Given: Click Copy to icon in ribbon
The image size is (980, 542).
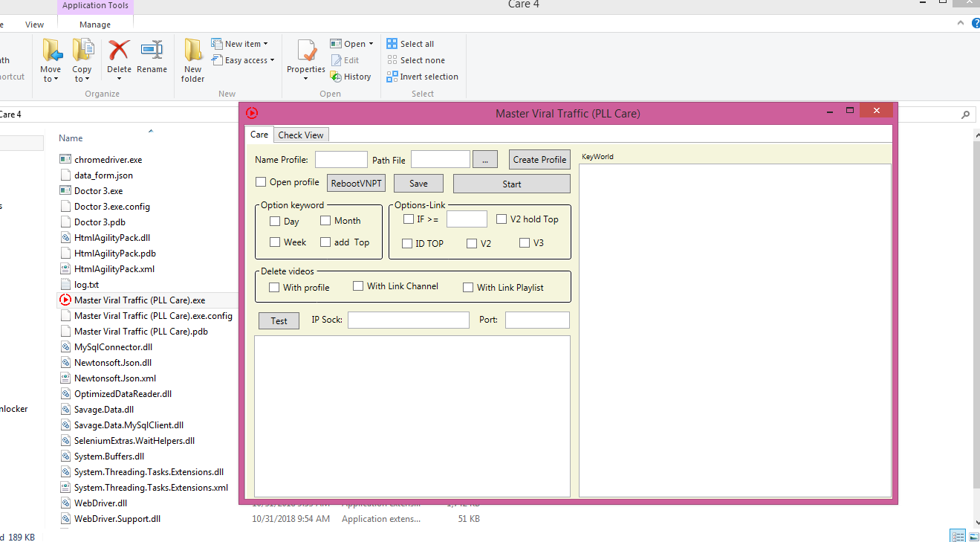Looking at the screenshot, I should pos(82,51).
